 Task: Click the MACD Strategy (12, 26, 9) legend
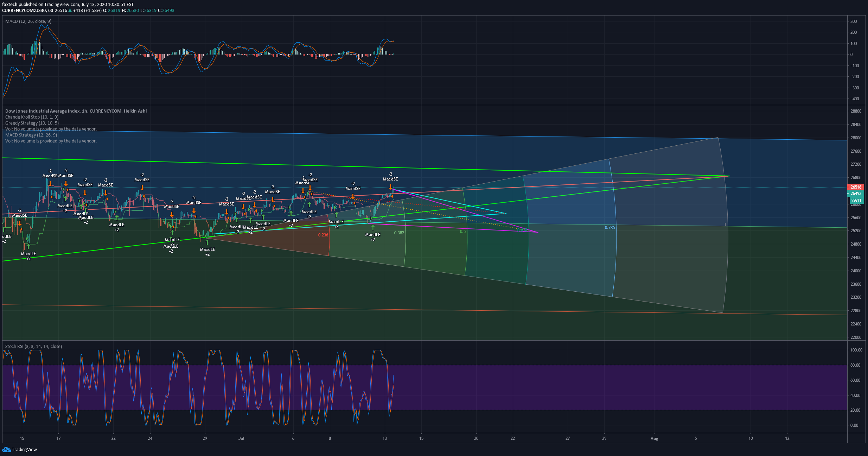tap(31, 135)
